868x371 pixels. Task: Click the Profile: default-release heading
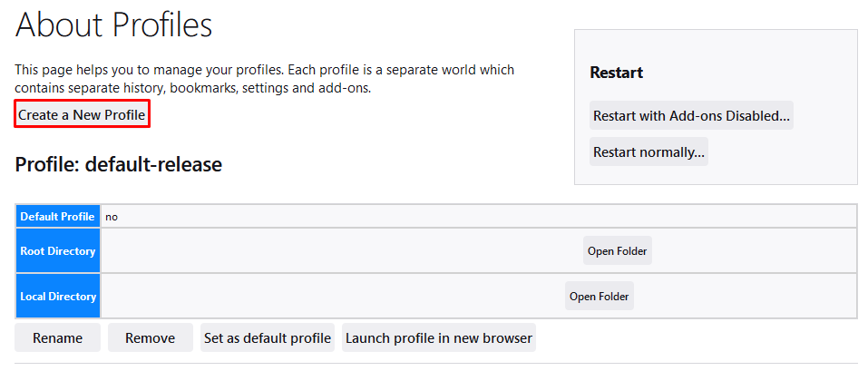pyautogui.click(x=119, y=164)
